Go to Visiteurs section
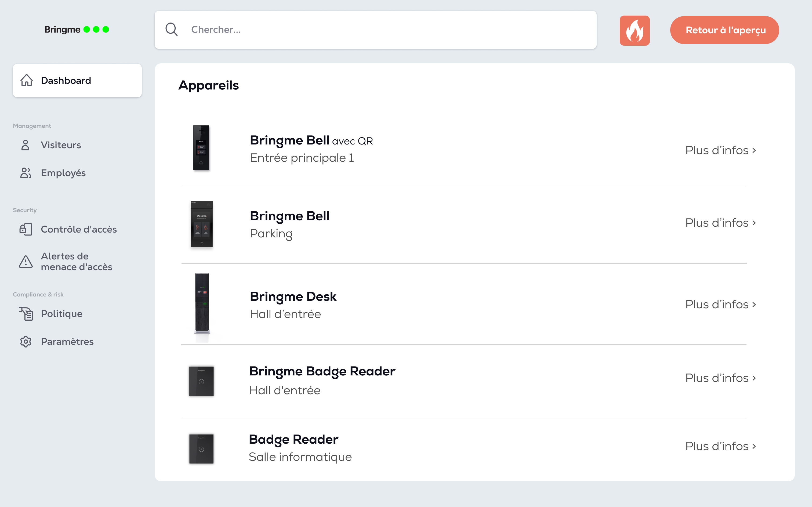This screenshot has height=507, width=812. (x=61, y=145)
